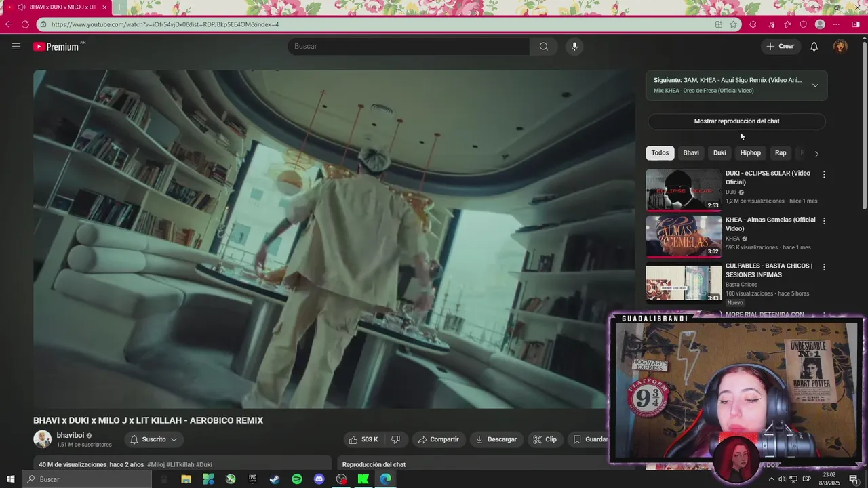The width and height of the screenshot is (868, 488).
Task: Show more filter chips with the right arrow
Action: click(x=816, y=154)
